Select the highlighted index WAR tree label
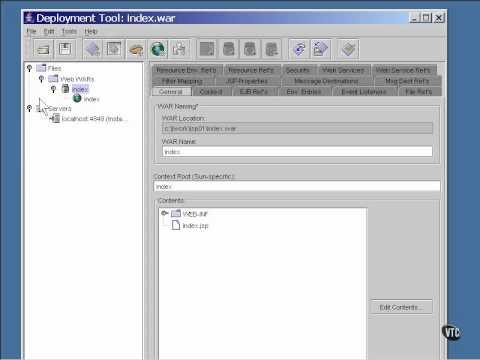The width and height of the screenshot is (480, 360). tap(80, 89)
